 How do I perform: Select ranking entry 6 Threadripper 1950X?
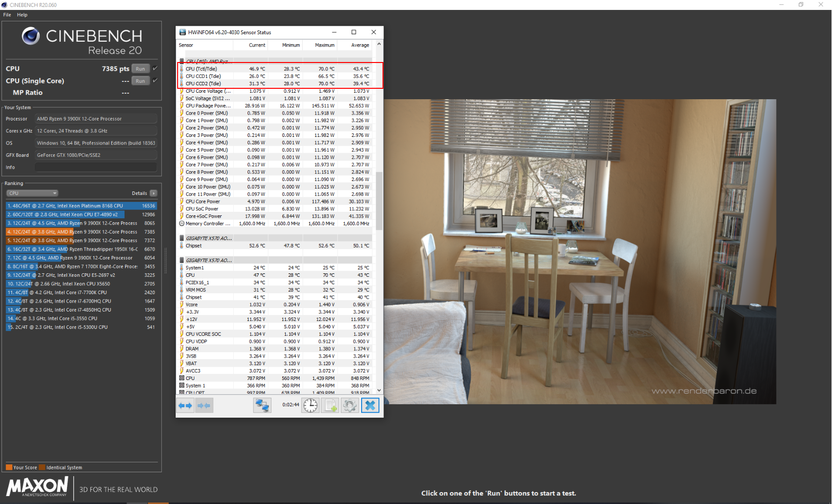click(81, 249)
